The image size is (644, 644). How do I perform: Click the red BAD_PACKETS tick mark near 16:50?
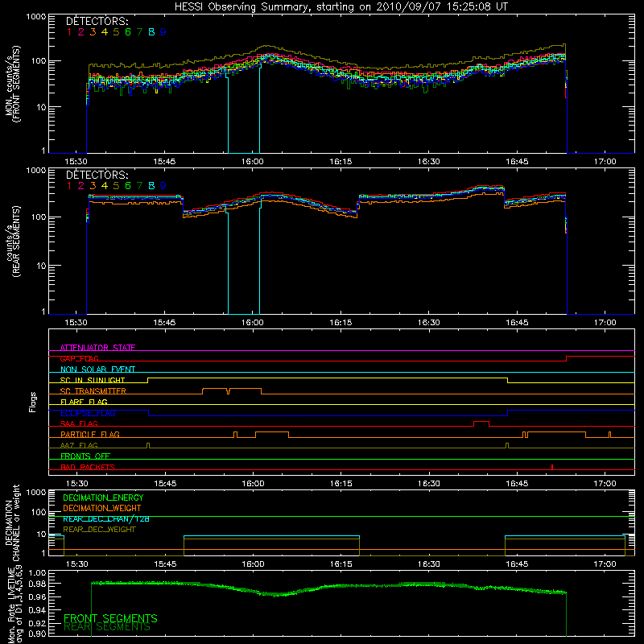[552, 467]
